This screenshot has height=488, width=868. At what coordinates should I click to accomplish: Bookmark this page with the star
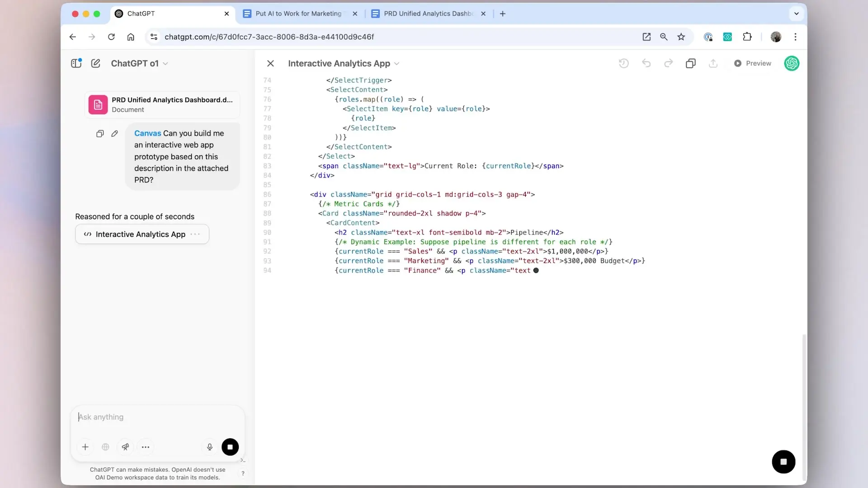coord(681,37)
